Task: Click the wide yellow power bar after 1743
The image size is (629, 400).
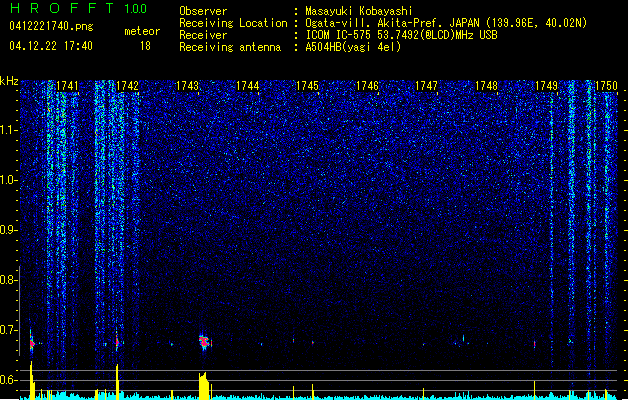Action: [x=204, y=386]
